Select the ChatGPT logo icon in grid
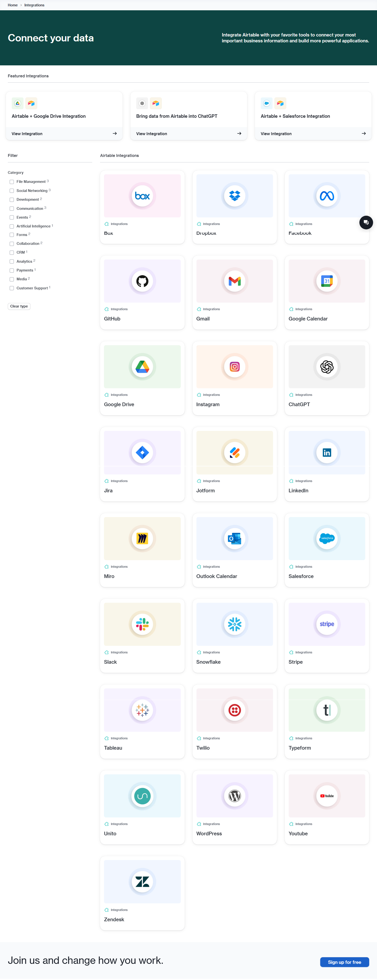The height and width of the screenshot is (980, 377). pos(327,367)
